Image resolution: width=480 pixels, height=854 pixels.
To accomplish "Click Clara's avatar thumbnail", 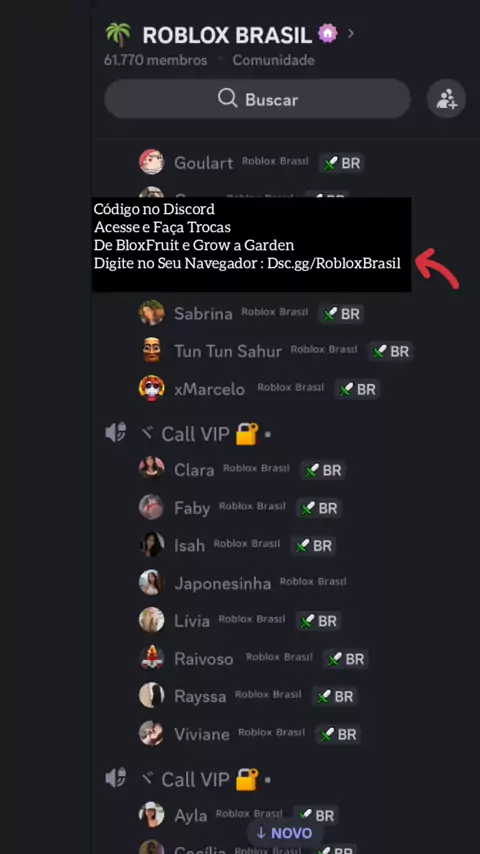I will [x=151, y=468].
